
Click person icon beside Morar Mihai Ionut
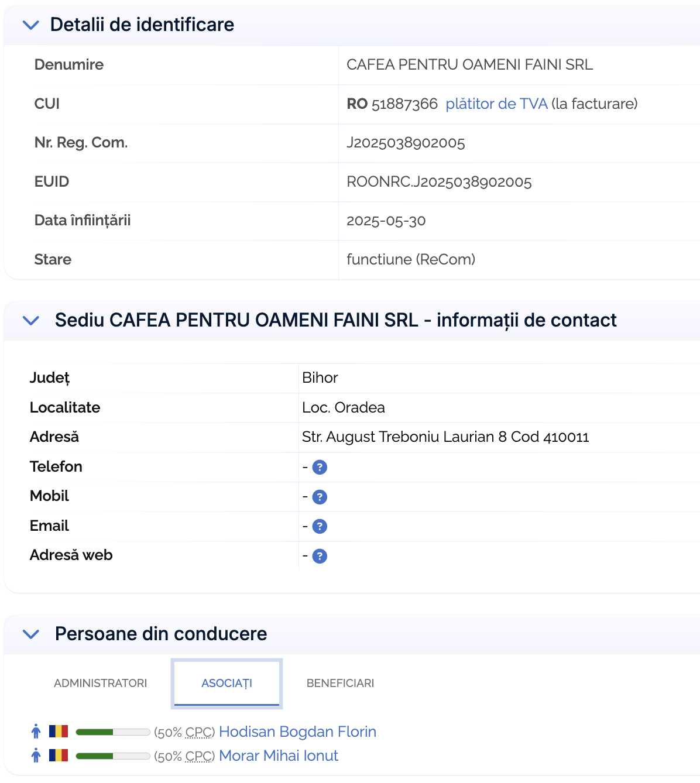[36, 755]
